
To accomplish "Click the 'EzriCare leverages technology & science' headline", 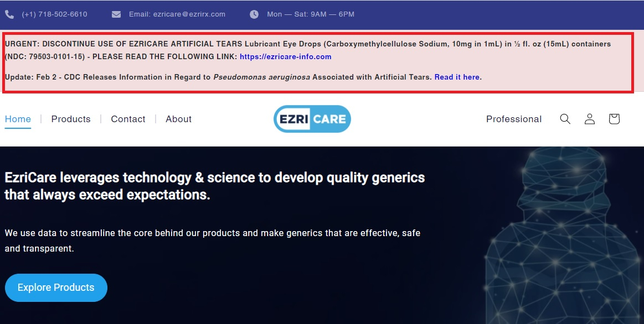I will pyautogui.click(x=215, y=186).
